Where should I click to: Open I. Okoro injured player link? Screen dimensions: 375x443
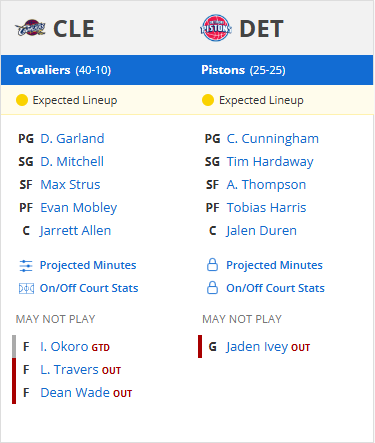[x=64, y=347]
